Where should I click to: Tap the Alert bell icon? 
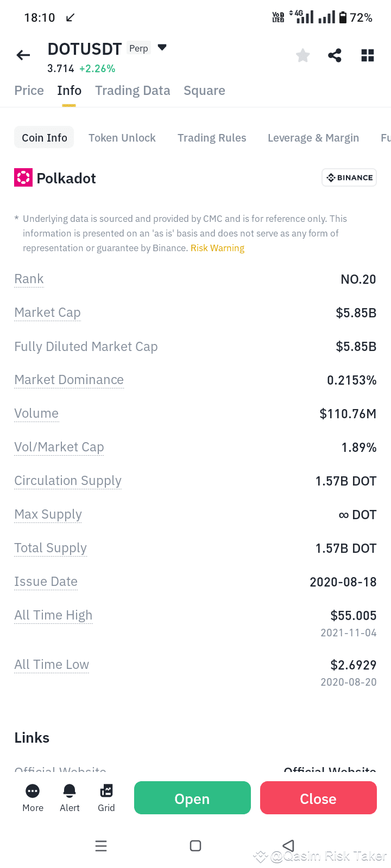pos(70,791)
